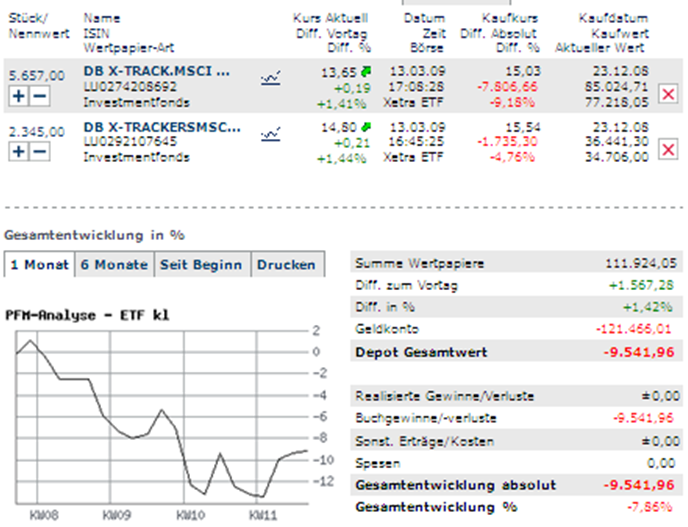Switch to the 6 Monate tab
The height and width of the screenshot is (527, 688).
pos(114,265)
